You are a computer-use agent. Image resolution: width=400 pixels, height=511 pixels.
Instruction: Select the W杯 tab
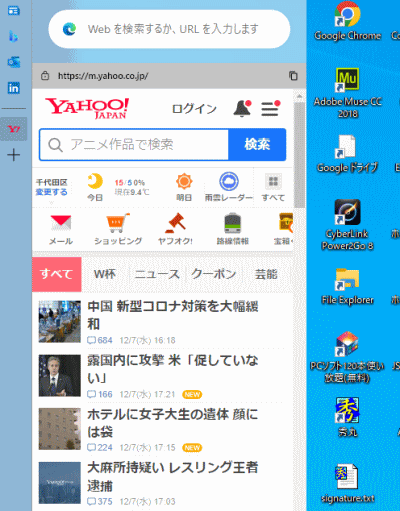pos(105,274)
